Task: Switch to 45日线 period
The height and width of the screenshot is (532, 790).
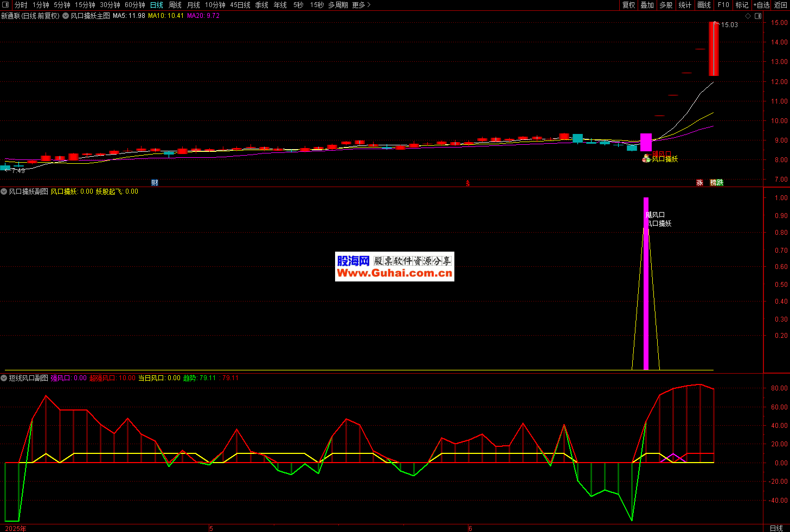Action: 240,5
